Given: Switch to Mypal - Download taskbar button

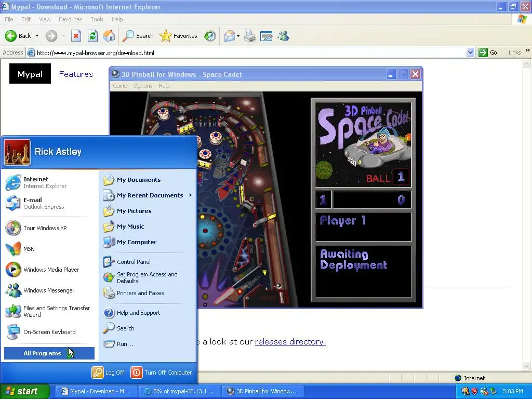Looking at the screenshot, I should (x=96, y=391).
